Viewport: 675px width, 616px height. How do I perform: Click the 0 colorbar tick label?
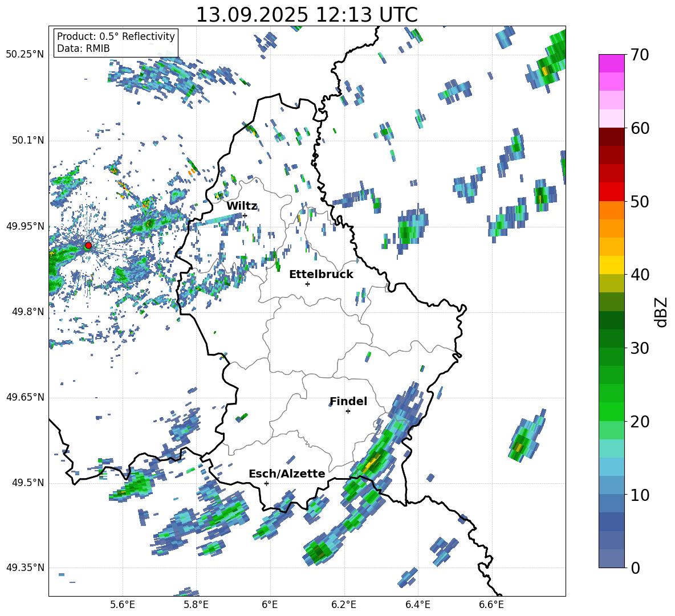pyautogui.click(x=635, y=568)
